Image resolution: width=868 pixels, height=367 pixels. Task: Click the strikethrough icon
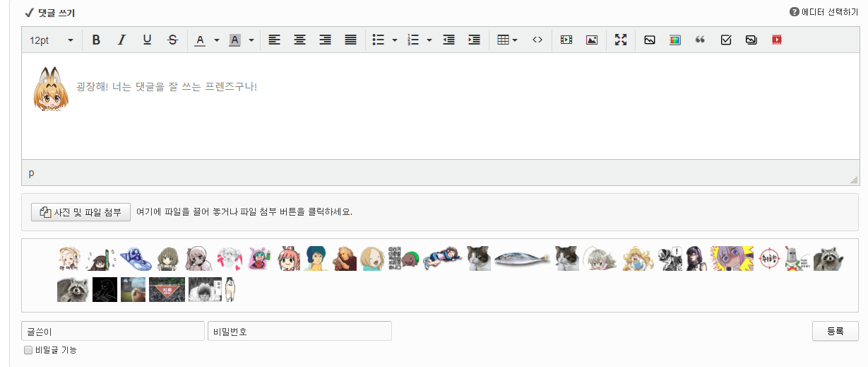pyautogui.click(x=172, y=40)
